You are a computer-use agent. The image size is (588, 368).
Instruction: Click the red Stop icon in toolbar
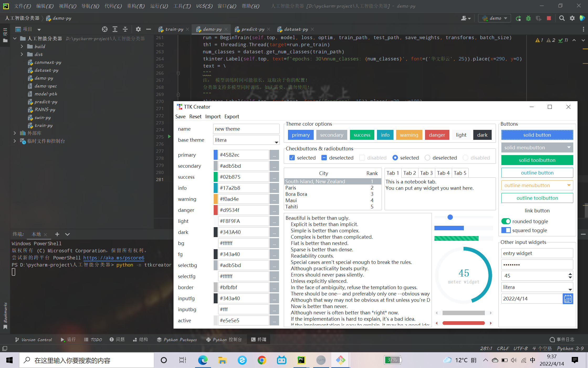coord(549,18)
